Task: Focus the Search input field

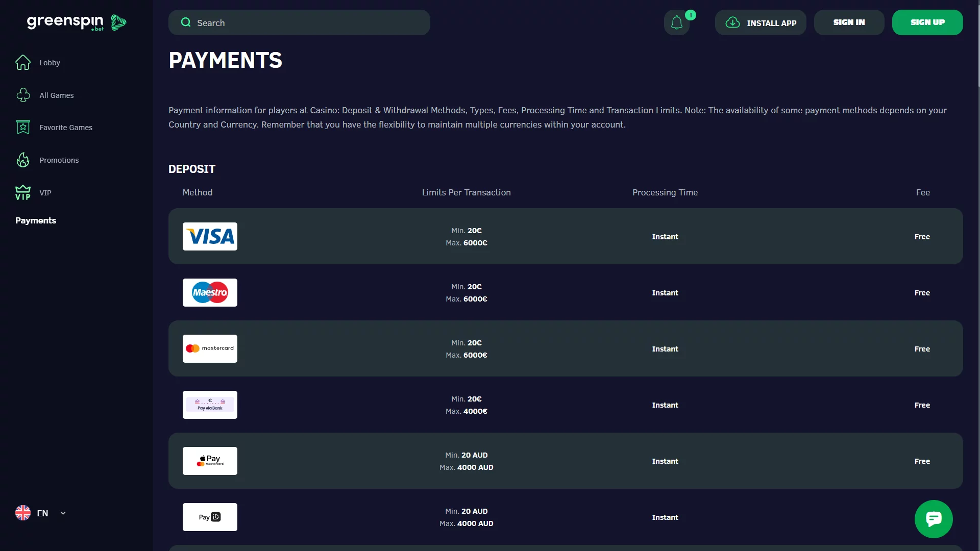Action: click(299, 22)
